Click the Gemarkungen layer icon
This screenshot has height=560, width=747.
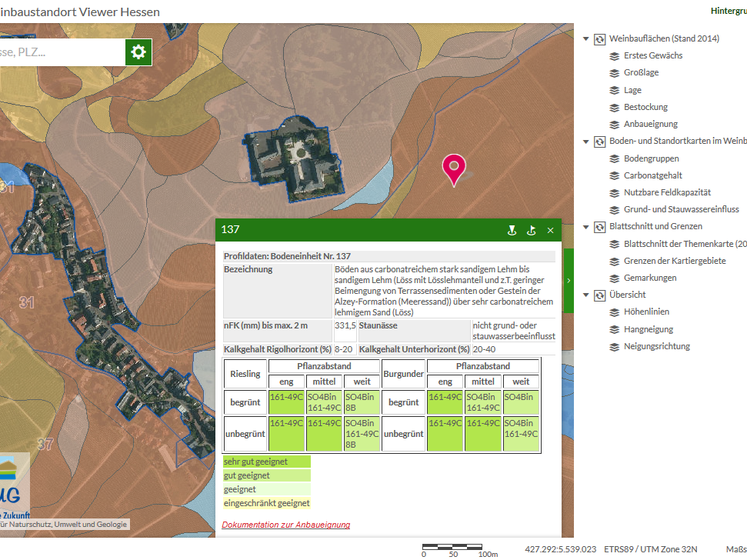(614, 278)
